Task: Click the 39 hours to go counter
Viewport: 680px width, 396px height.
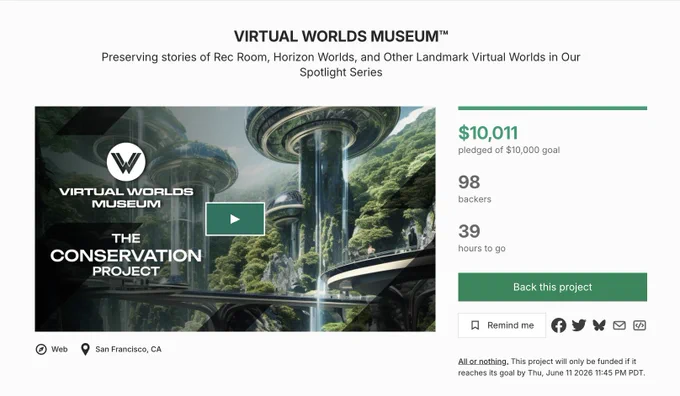Action: point(469,231)
